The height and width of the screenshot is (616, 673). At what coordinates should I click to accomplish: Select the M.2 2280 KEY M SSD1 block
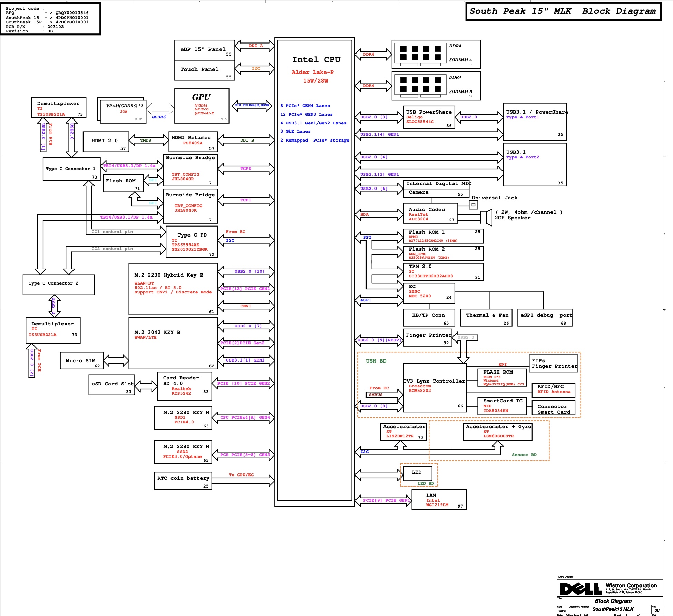[183, 418]
